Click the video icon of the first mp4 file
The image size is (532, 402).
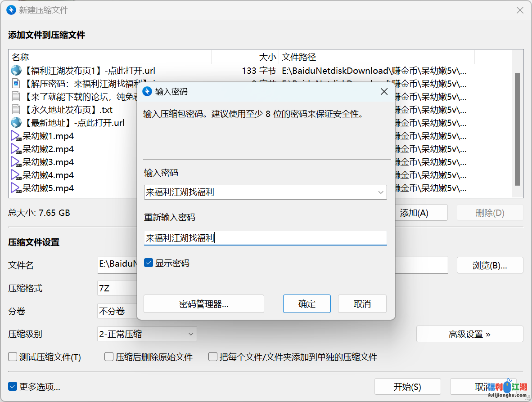coord(16,136)
